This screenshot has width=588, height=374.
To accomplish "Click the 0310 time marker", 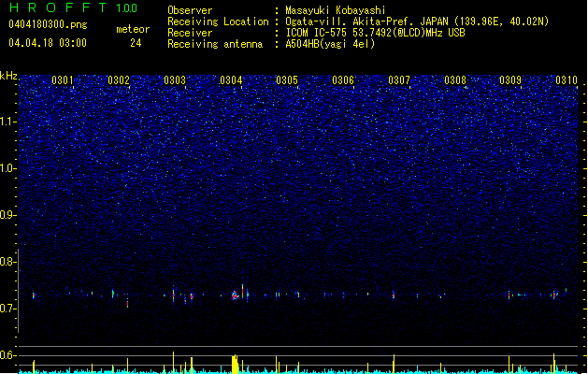I will pyautogui.click(x=566, y=80).
